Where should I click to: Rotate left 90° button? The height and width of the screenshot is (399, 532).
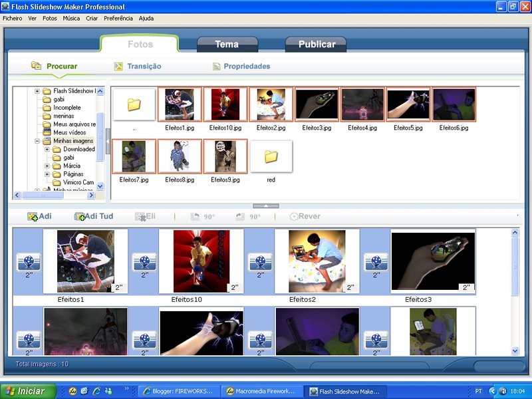[203, 217]
